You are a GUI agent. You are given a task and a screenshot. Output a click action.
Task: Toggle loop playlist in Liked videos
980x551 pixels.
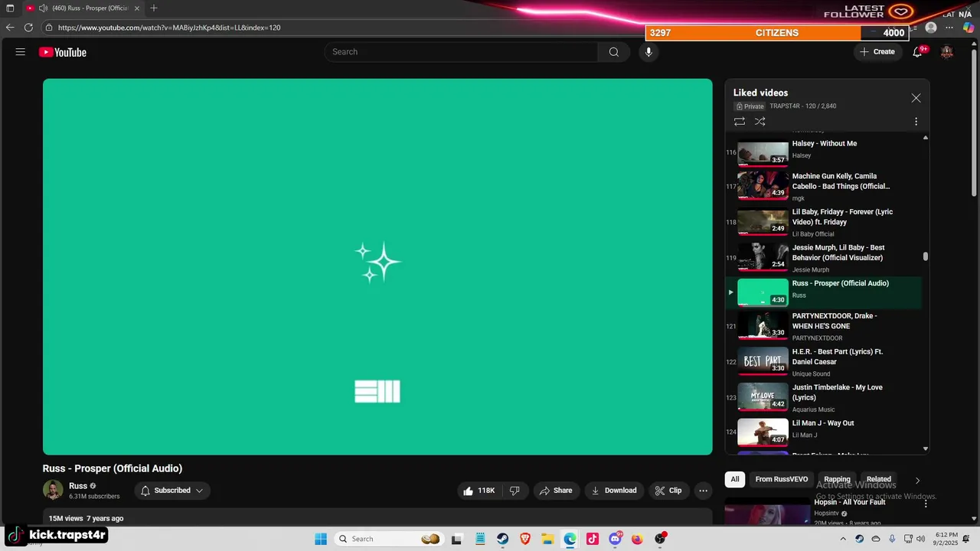[740, 122]
